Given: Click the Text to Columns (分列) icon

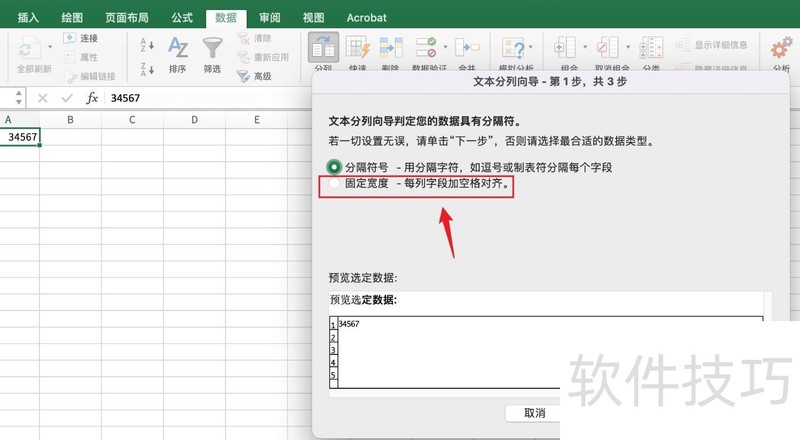Looking at the screenshot, I should pos(323,48).
